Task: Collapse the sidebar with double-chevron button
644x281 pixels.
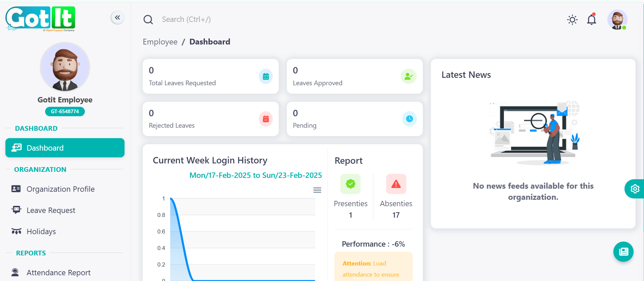Action: [117, 18]
